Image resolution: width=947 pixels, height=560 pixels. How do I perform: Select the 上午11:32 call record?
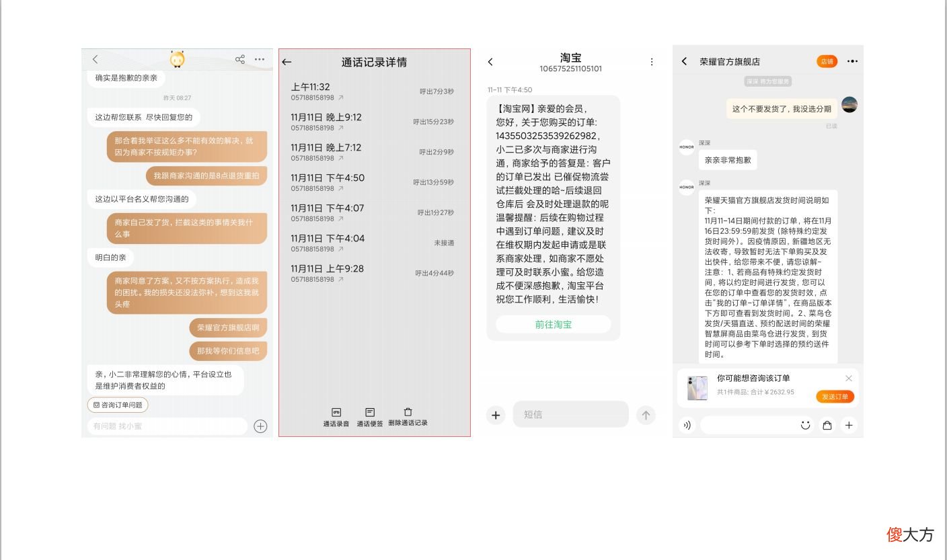pos(373,91)
